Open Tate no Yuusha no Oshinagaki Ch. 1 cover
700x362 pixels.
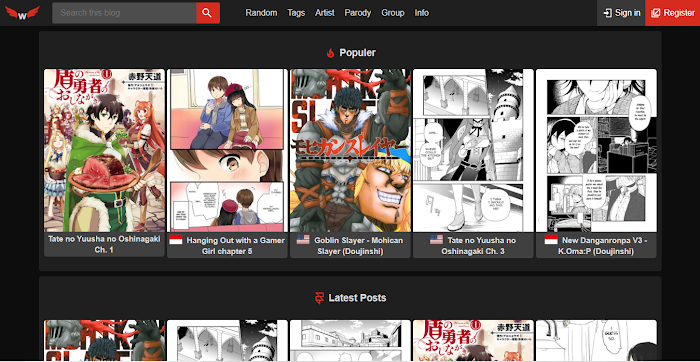pos(104,150)
